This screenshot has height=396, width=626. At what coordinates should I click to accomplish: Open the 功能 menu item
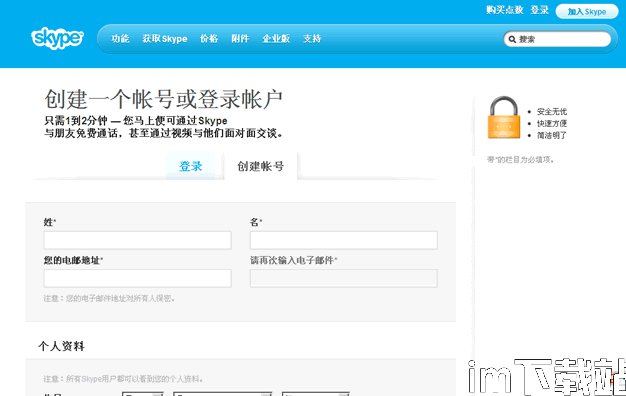click(120, 39)
